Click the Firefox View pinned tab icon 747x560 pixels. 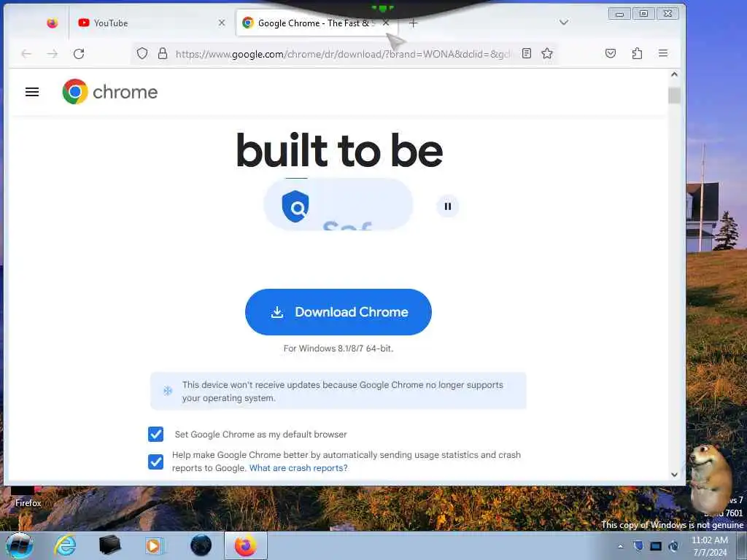52,23
